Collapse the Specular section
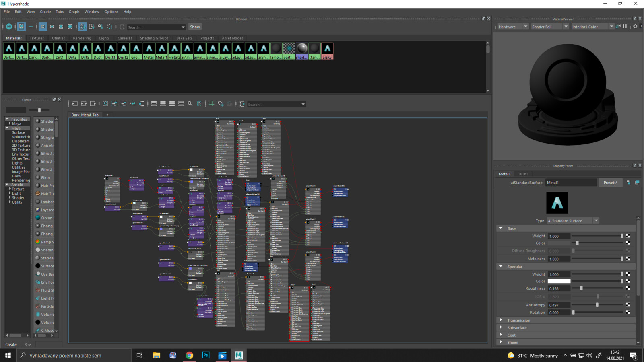 tap(501, 266)
